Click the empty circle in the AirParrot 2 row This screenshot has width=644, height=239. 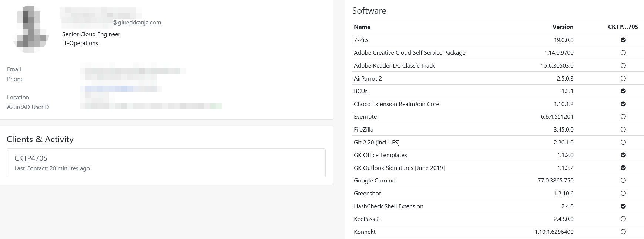(x=623, y=78)
